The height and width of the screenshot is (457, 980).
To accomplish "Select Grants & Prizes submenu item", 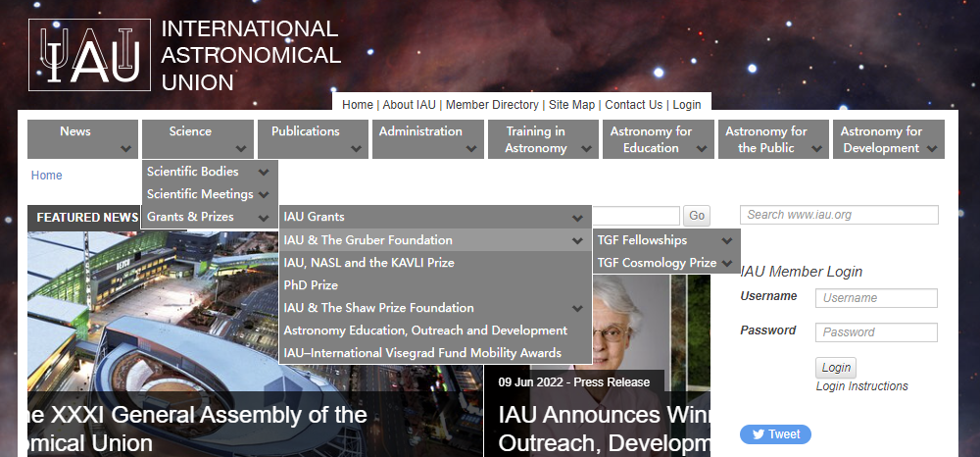I will (210, 217).
